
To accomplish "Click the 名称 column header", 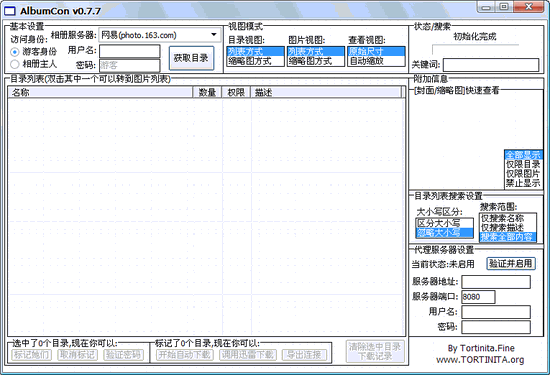I will (100, 92).
